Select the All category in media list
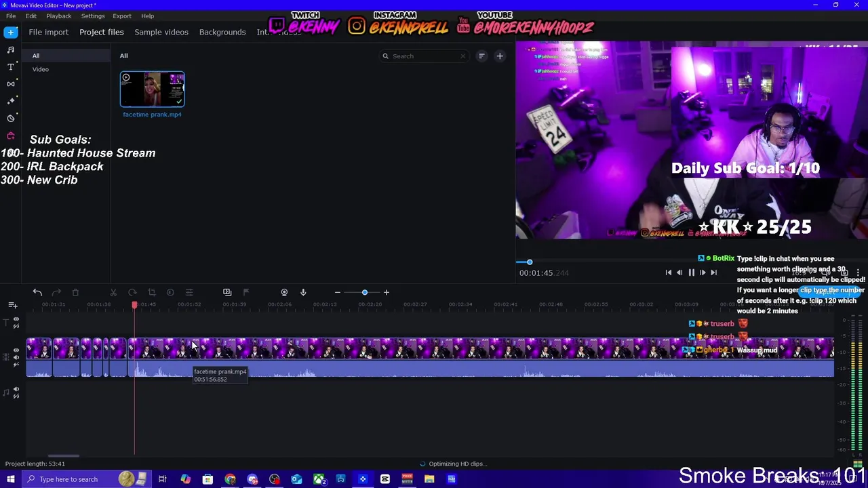868x488 pixels. coord(66,56)
